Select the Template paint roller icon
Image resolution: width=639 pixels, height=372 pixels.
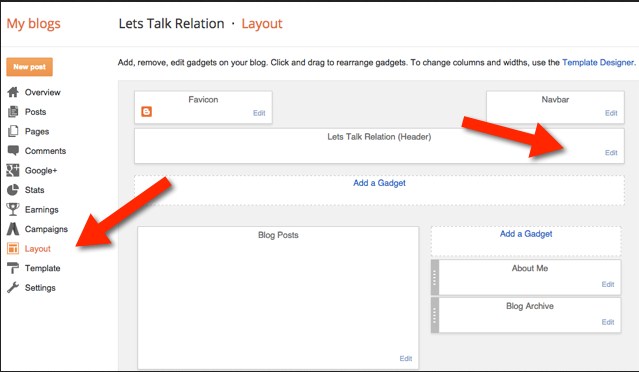13,268
